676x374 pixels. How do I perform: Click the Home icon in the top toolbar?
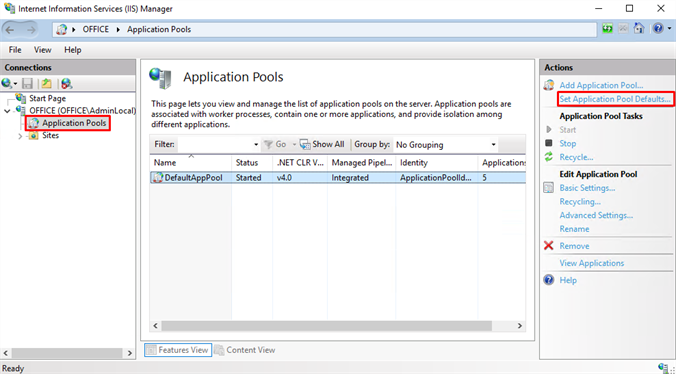point(638,29)
